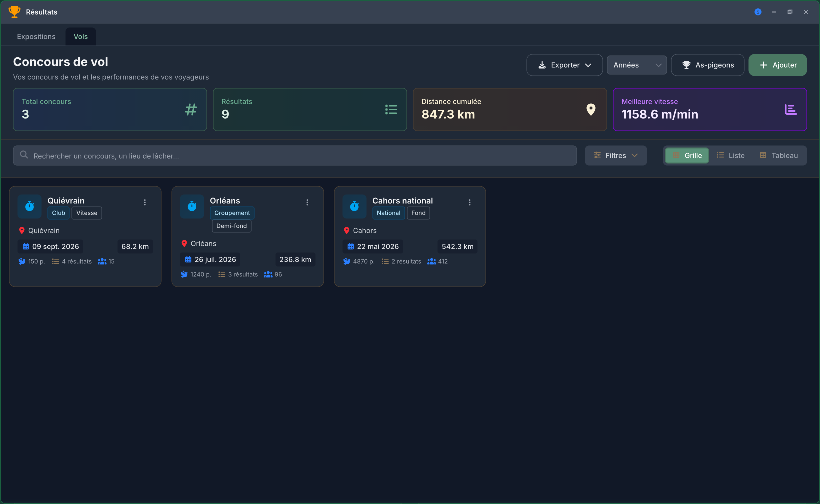
Task: Expand the Filtres dropdown
Action: (616, 156)
